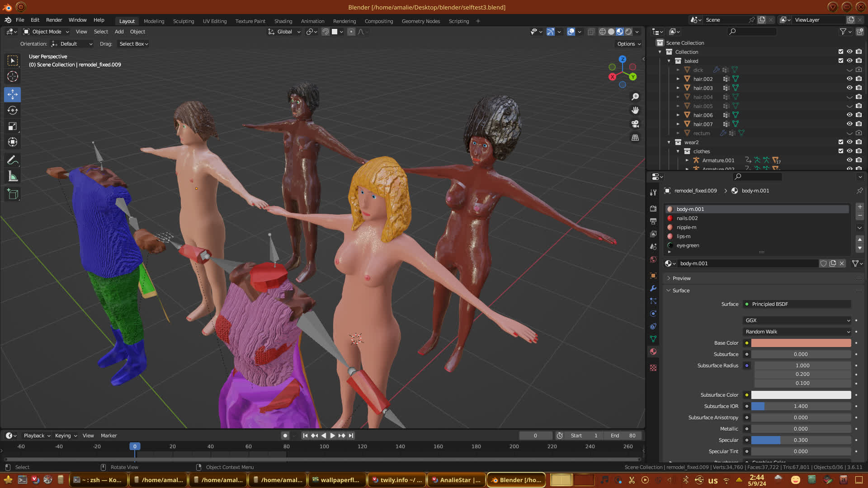
Task: Choose the Annotate pencil tool
Action: pos(13,160)
